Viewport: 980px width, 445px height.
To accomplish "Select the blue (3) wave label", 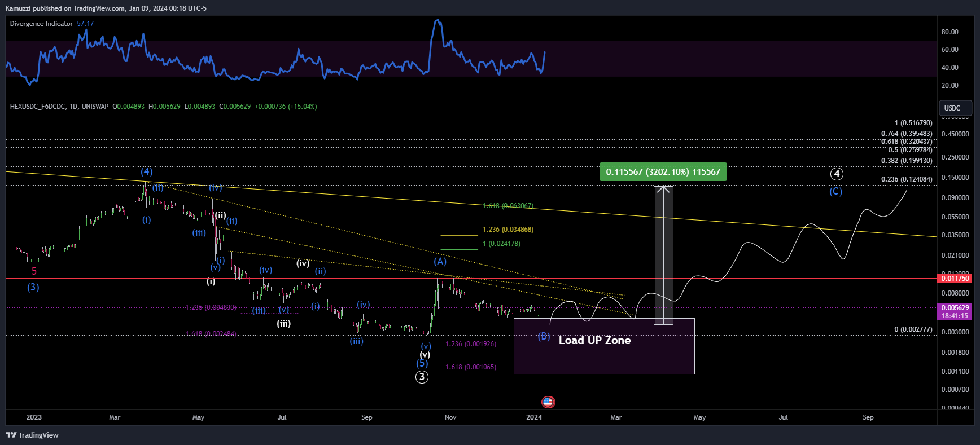I will pos(33,287).
